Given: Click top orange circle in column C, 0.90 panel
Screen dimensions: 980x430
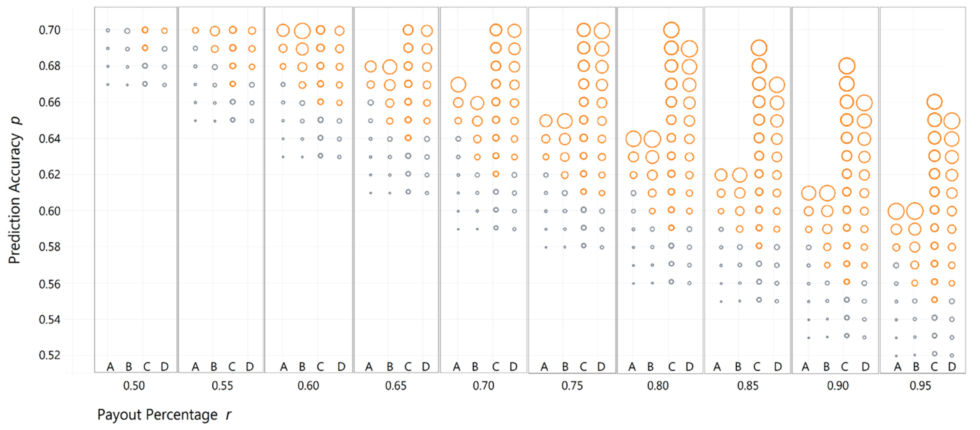Looking at the screenshot, I should (847, 66).
